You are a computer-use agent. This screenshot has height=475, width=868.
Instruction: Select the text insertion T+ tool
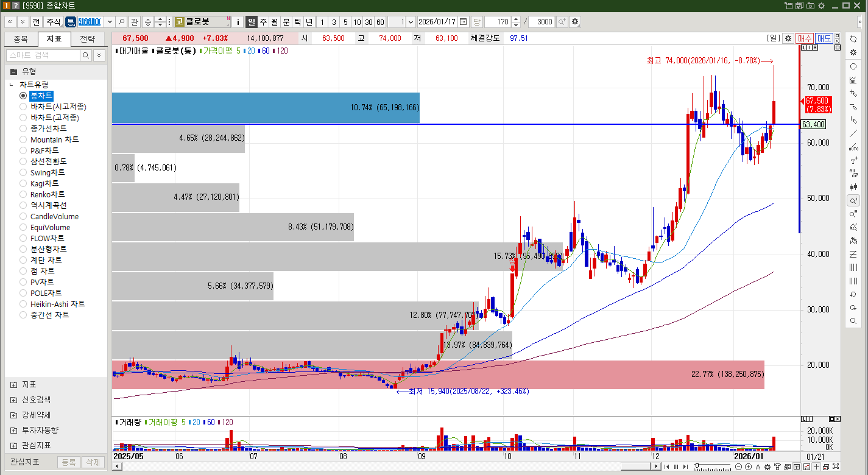853,161
